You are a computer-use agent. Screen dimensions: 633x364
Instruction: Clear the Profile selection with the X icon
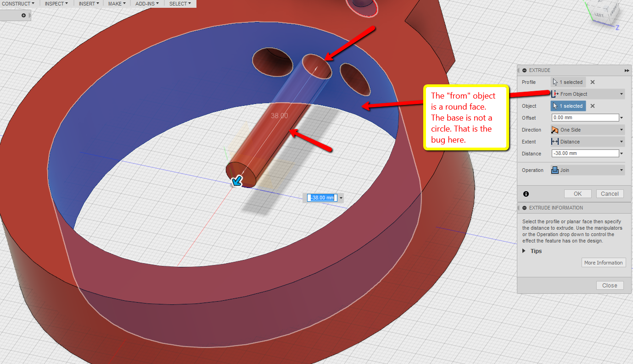(592, 82)
